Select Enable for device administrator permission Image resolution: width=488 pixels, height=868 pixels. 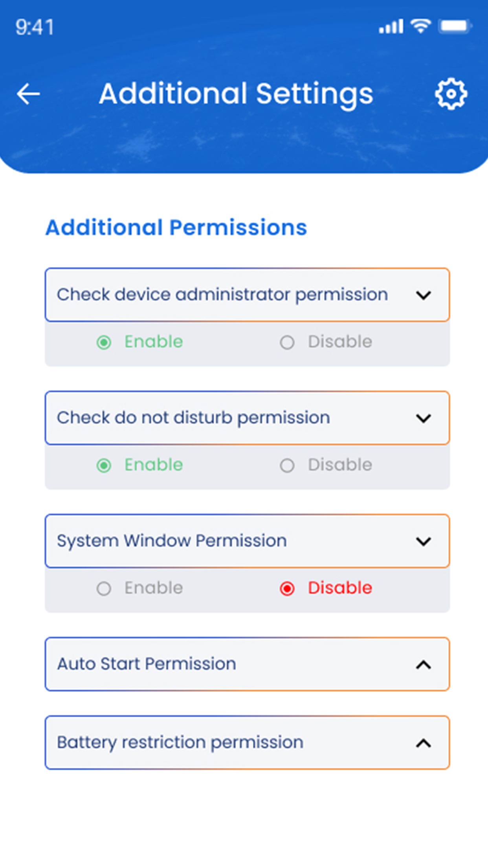click(140, 342)
